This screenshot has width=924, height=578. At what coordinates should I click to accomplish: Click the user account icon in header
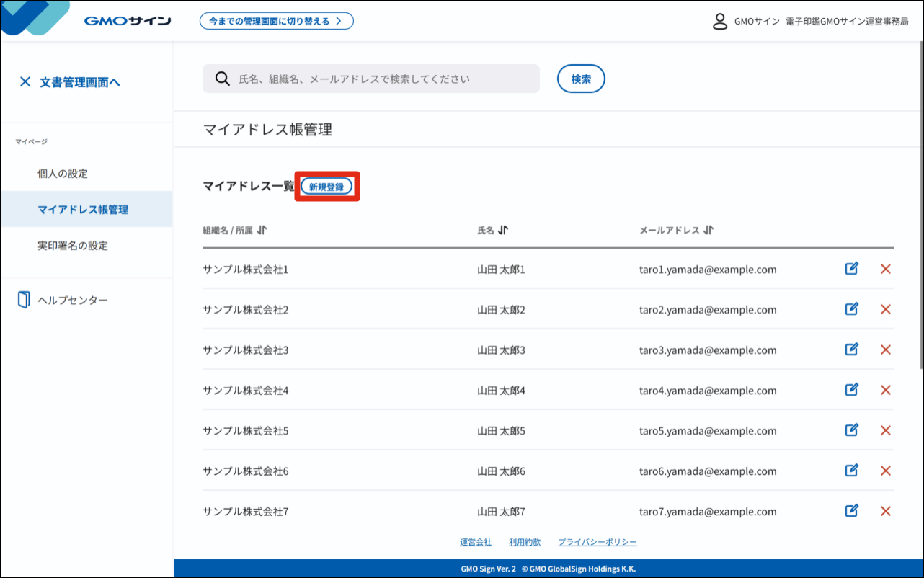tap(719, 21)
